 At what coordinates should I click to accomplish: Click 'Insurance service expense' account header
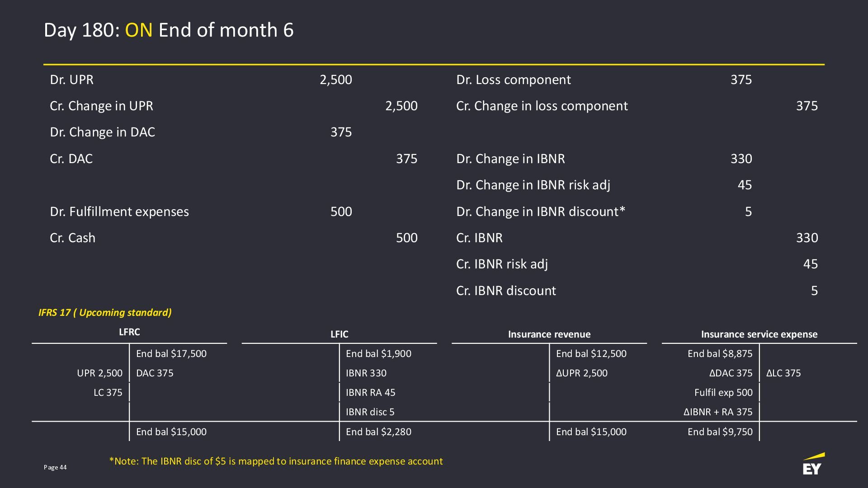[759, 334]
